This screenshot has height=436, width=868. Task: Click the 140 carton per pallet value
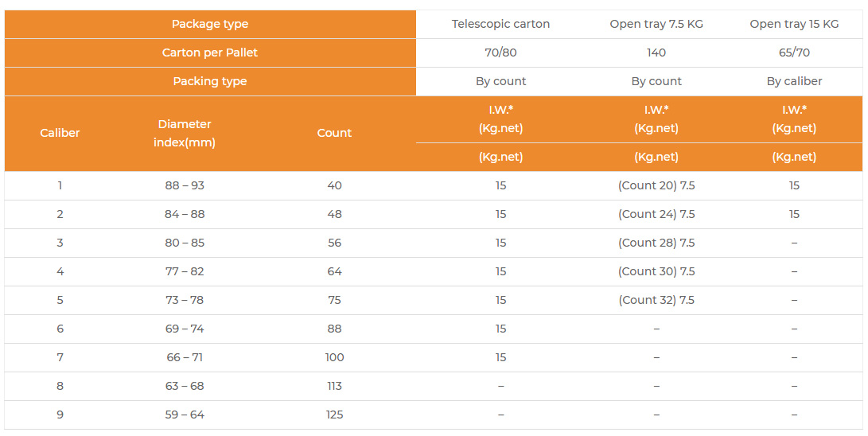[x=656, y=53]
